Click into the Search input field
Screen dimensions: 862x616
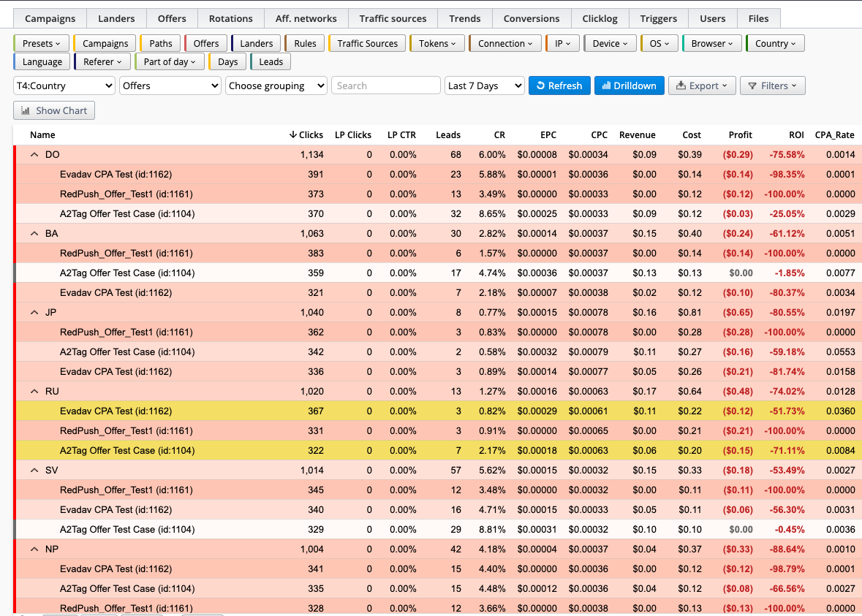[x=386, y=85]
